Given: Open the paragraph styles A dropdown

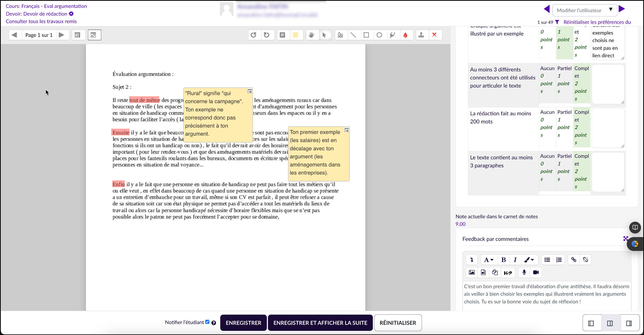Looking at the screenshot, I should (488, 260).
